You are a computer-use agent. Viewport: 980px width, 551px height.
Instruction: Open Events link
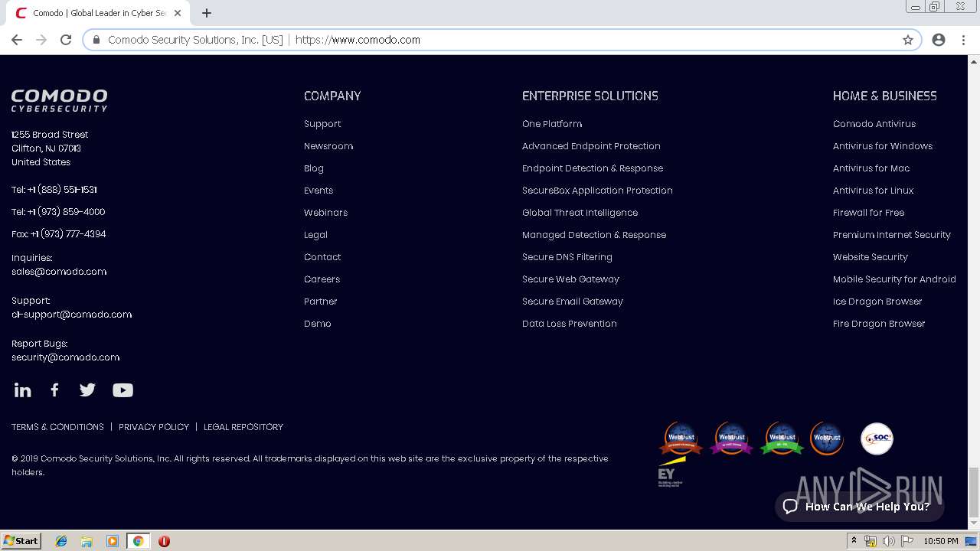[x=318, y=191]
